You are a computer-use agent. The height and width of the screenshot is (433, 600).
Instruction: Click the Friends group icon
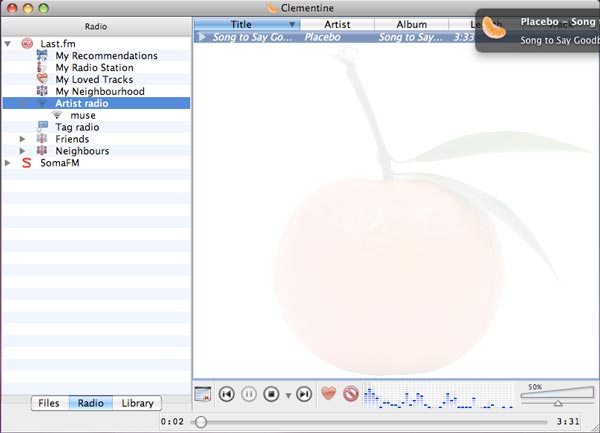42,138
